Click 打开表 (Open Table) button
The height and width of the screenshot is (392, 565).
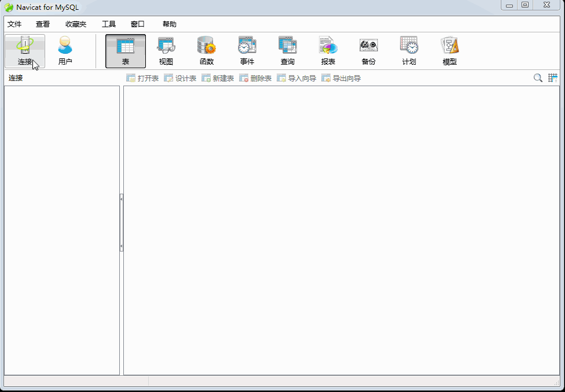[x=142, y=78]
